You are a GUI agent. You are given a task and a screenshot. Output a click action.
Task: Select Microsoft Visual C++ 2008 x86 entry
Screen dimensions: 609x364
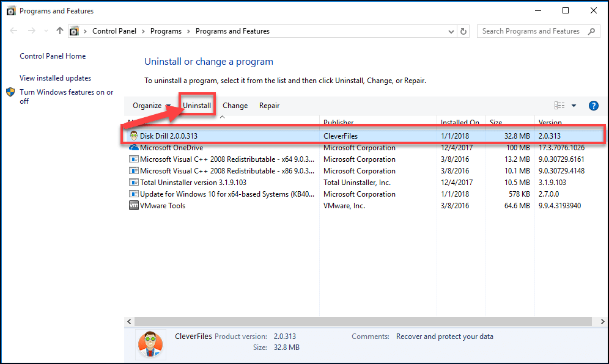pos(364,171)
